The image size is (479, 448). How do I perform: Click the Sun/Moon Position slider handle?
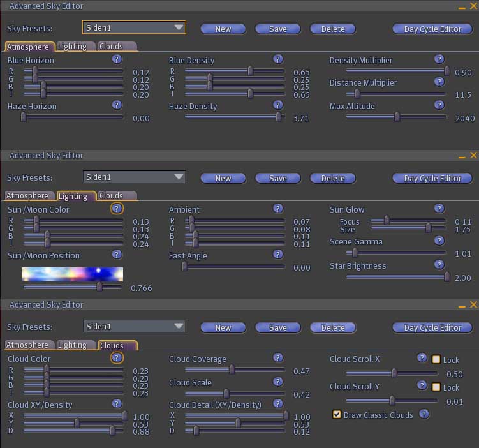pos(99,287)
